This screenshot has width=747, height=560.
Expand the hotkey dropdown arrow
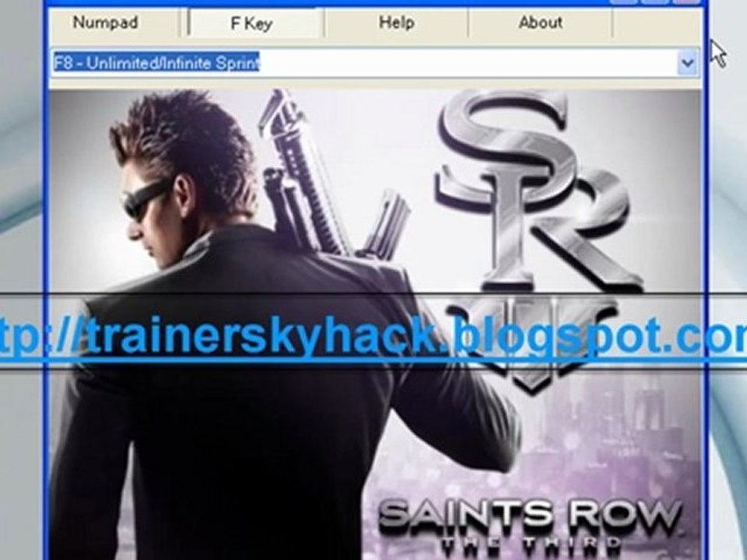pyautogui.click(x=687, y=62)
